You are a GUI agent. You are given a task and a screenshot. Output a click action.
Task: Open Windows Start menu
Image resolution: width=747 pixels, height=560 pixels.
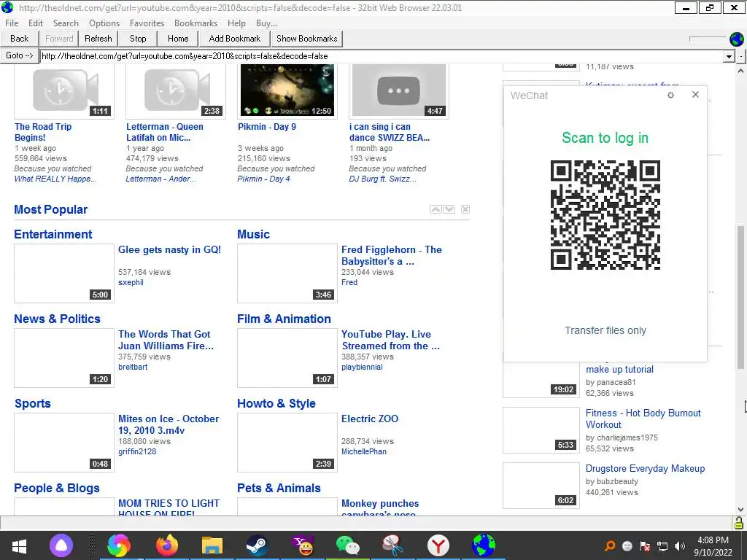pos(19,545)
